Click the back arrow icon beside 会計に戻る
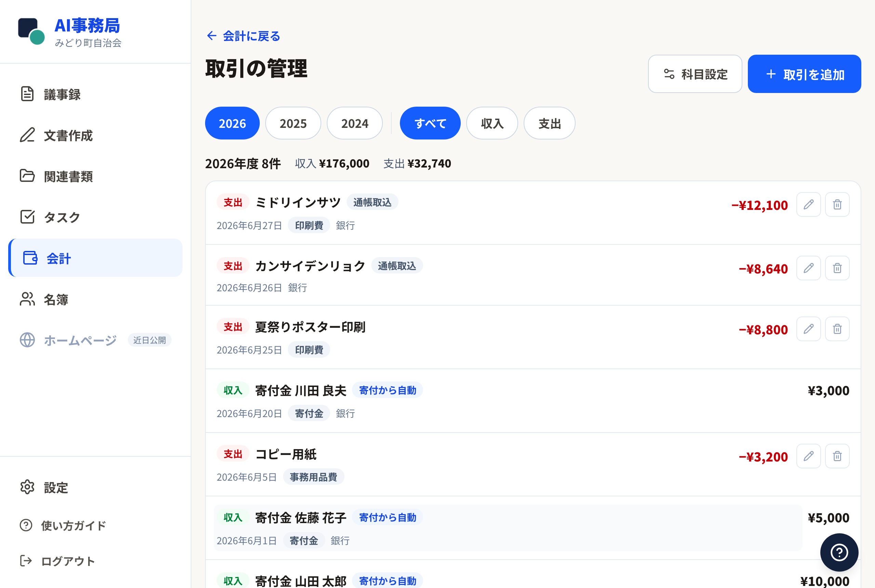875x588 pixels. 212,36
